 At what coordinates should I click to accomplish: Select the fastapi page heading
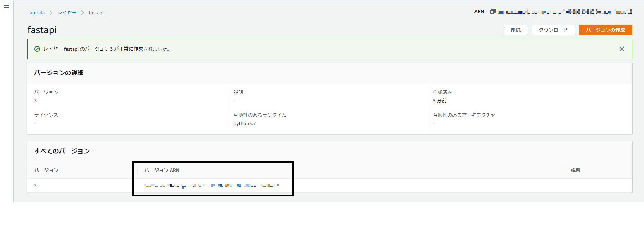coord(42,30)
